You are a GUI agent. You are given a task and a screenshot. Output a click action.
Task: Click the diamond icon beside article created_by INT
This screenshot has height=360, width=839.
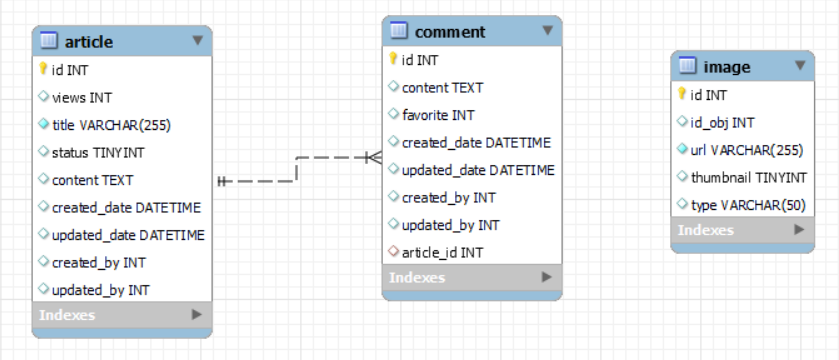[43, 262]
